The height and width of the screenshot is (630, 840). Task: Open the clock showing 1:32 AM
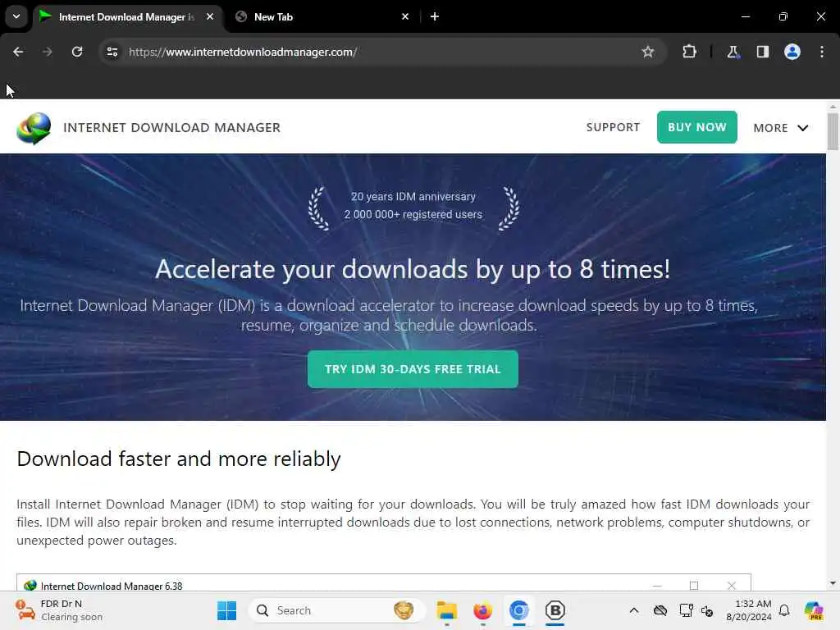point(749,610)
